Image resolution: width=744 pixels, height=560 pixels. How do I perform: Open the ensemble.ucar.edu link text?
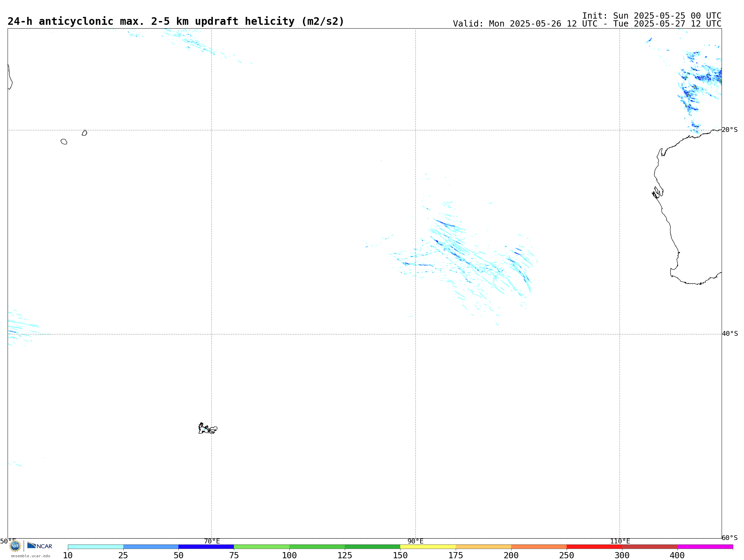click(x=31, y=556)
